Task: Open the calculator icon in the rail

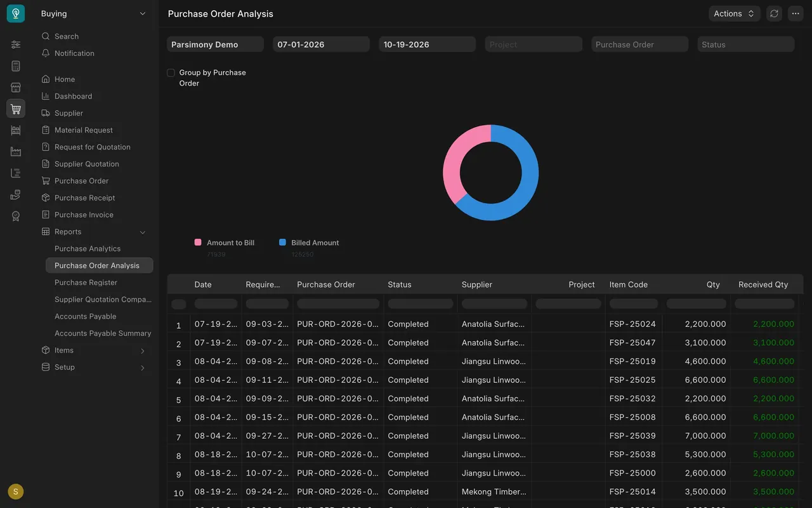Action: click(16, 66)
